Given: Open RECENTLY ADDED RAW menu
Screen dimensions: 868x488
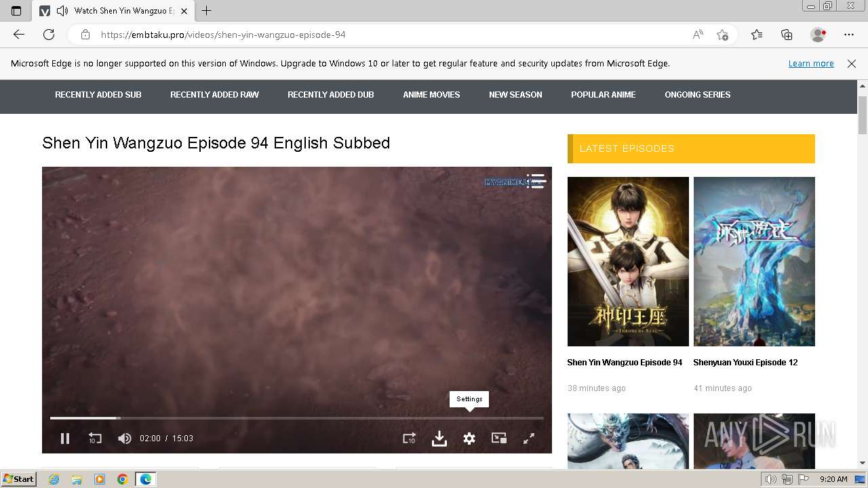Looking at the screenshot, I should coord(214,95).
